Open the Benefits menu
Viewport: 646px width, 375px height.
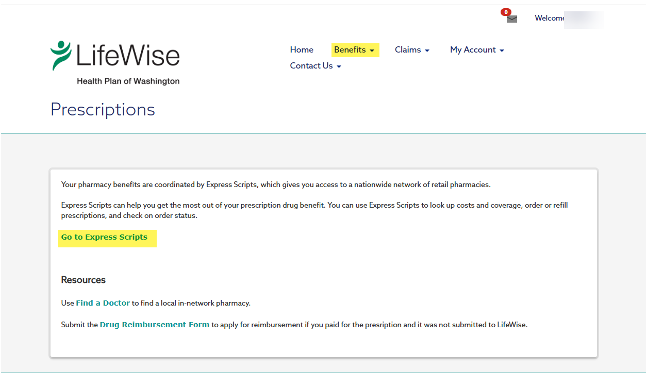tap(355, 50)
